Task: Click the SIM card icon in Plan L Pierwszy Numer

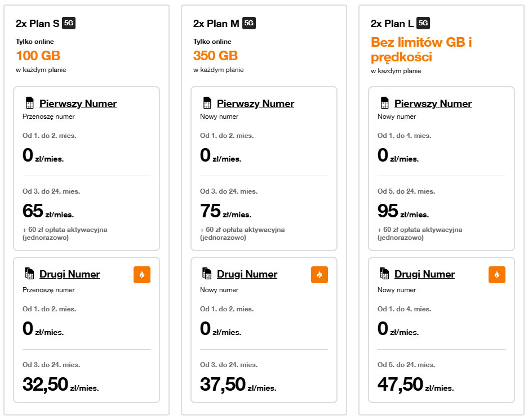Action: coord(384,104)
